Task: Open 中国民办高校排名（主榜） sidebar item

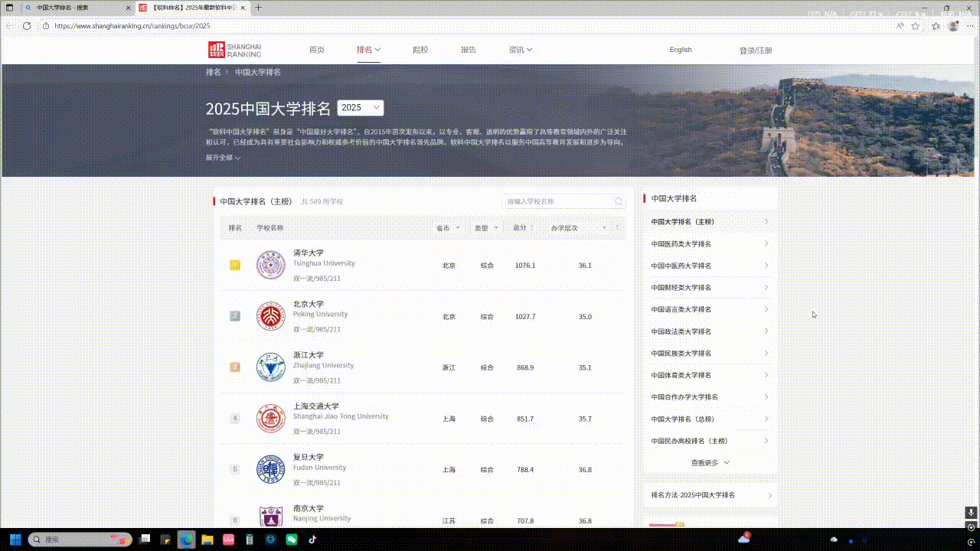Action: pyautogui.click(x=710, y=441)
